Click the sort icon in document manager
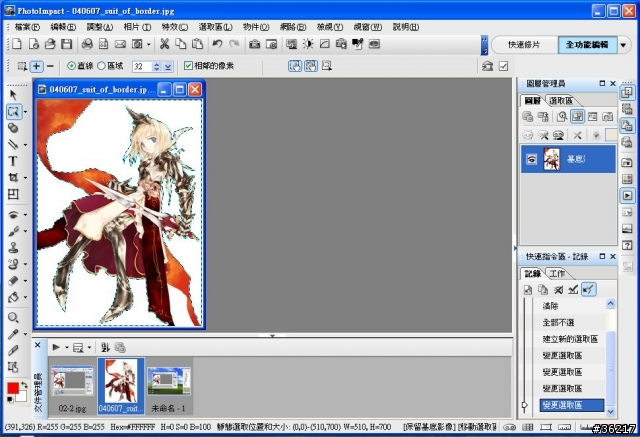 point(105,347)
